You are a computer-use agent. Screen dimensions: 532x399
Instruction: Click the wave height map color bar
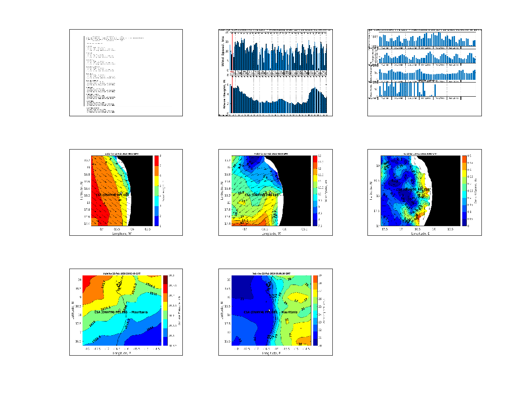click(156, 191)
